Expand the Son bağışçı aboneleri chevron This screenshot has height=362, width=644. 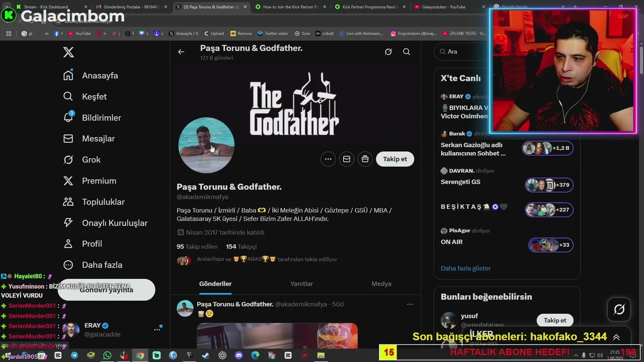click(616, 337)
